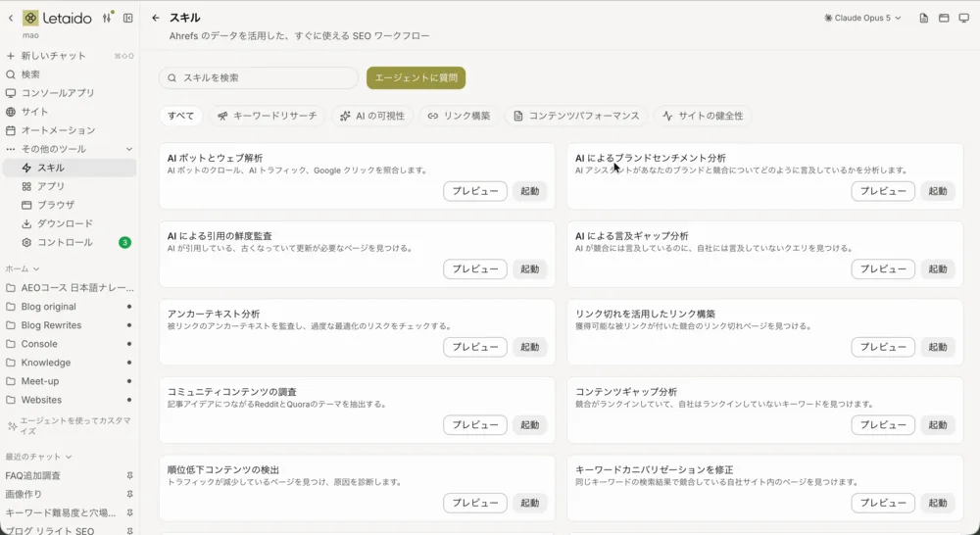Preview the AI ボットとウェブ解析 skill
This screenshot has height=535, width=980.
click(475, 191)
